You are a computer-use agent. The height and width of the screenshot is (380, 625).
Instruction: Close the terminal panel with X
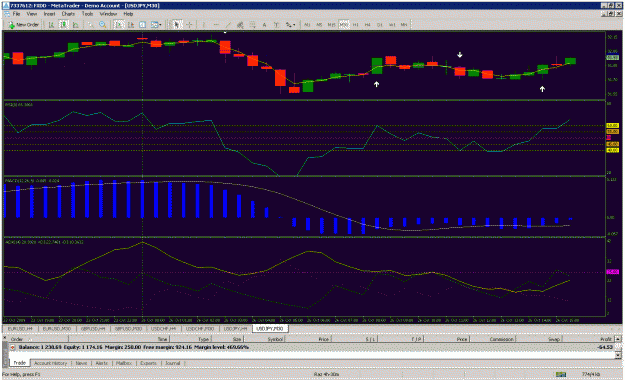coord(5,338)
